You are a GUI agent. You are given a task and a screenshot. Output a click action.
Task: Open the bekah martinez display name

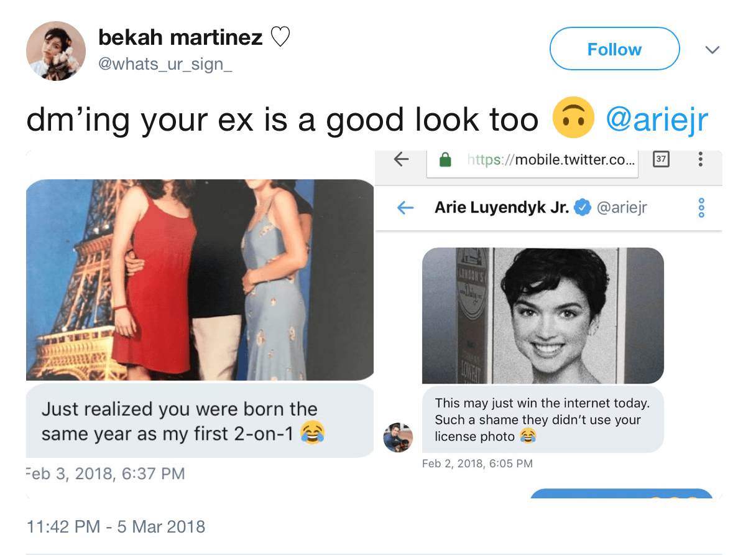(x=180, y=37)
